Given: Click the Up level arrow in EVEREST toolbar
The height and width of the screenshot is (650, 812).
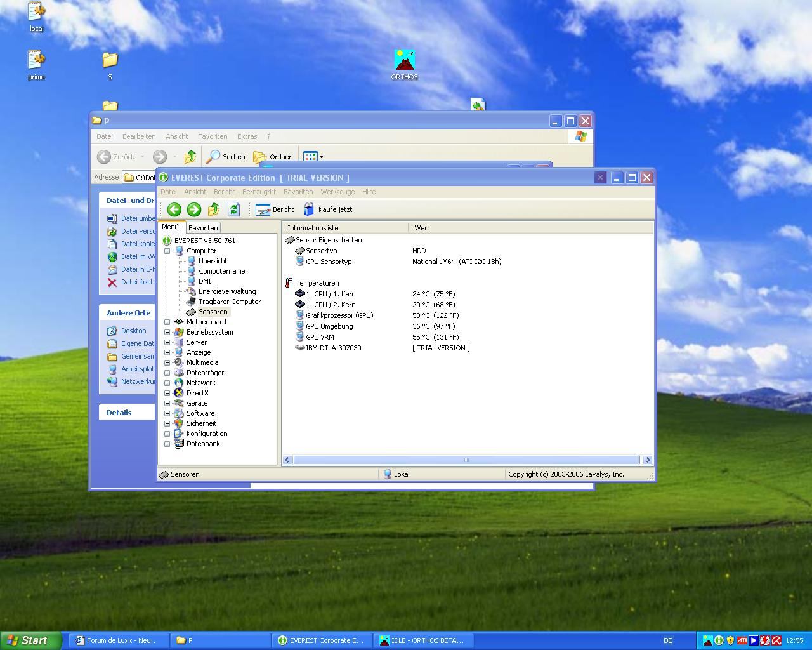Looking at the screenshot, I should click(x=214, y=209).
